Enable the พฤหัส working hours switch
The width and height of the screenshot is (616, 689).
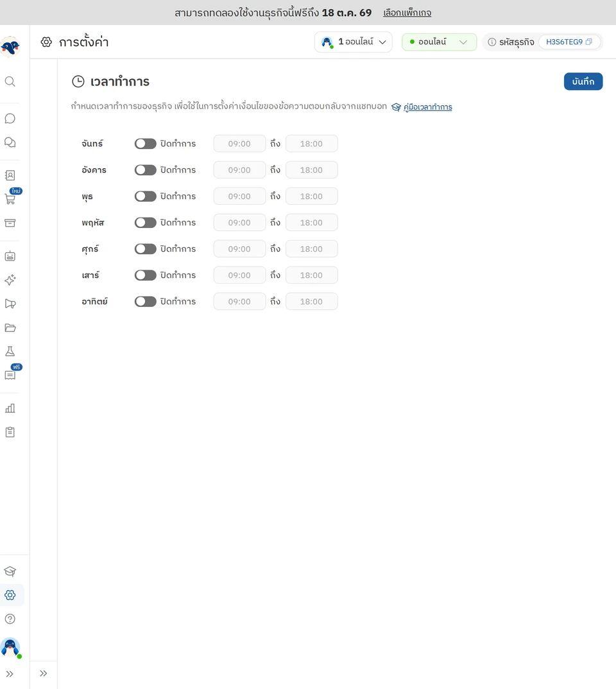click(x=145, y=223)
